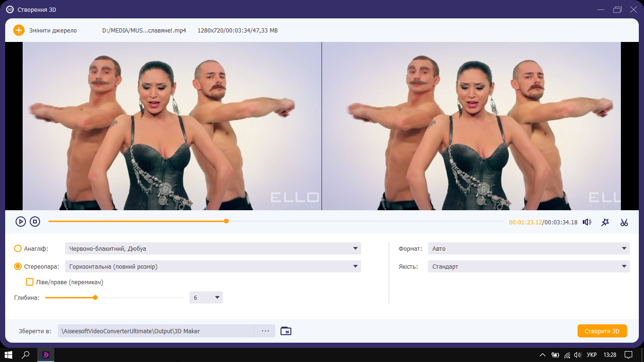Click the right stereo preview frame
Image resolution: width=644 pixels, height=362 pixels.
pos(471,126)
